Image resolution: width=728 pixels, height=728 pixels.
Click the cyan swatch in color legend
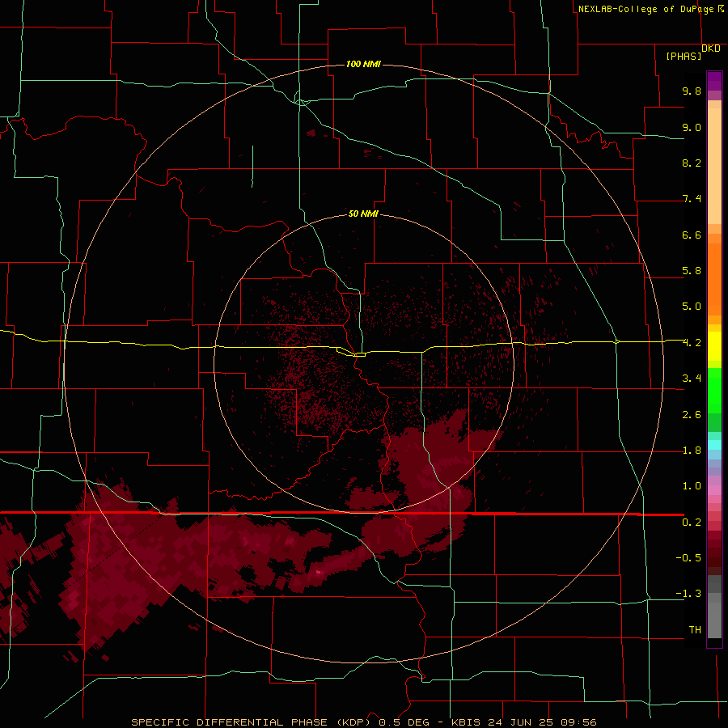(714, 445)
